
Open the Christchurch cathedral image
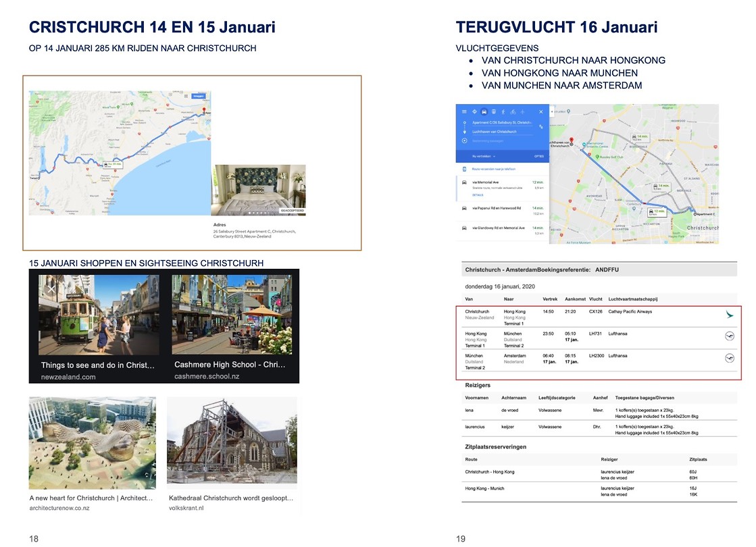pyautogui.click(x=232, y=441)
